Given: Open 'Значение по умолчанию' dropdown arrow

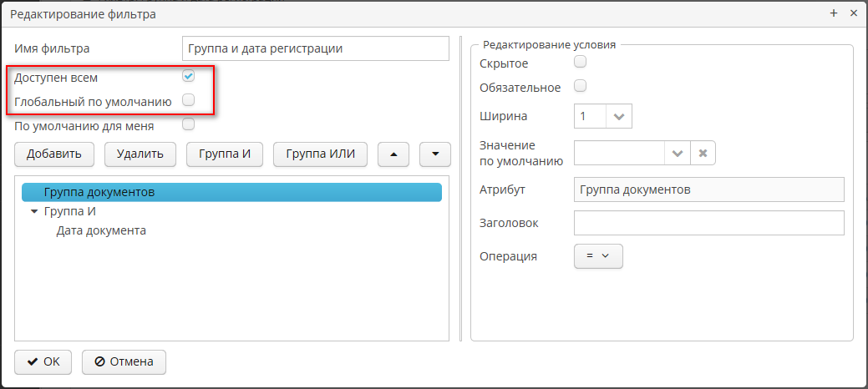Looking at the screenshot, I should [677, 154].
